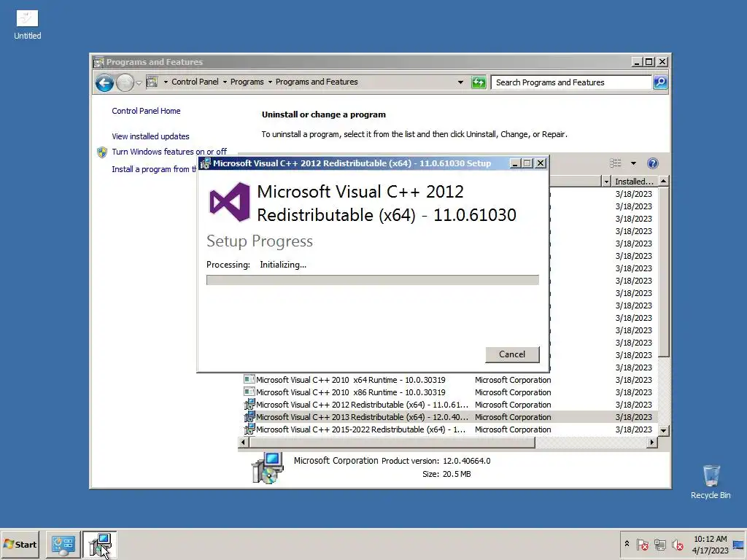Minimize the Visual C++ 2012 setup dialog
Viewport: 747px width, 560px height.
pos(515,163)
